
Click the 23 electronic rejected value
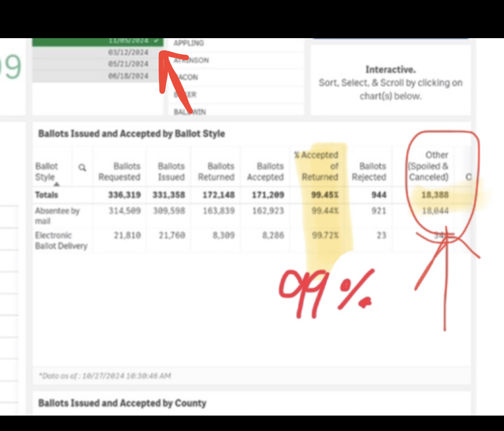coord(381,235)
